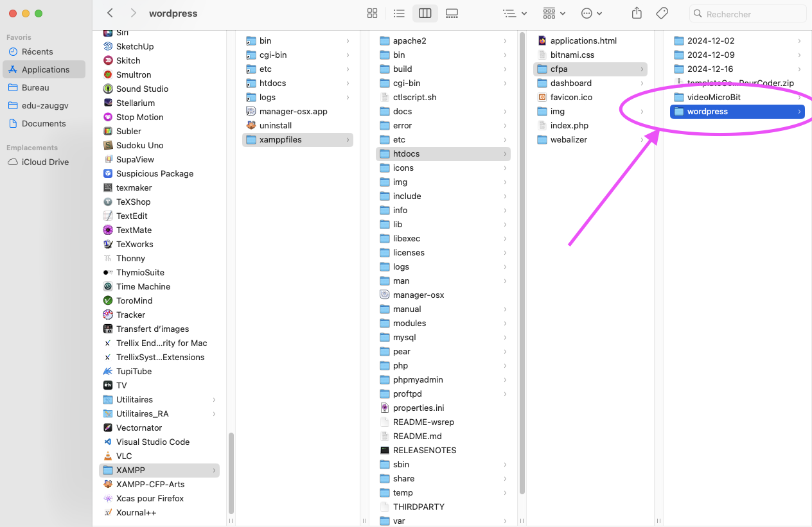Select the phpmyadmin folder
The width and height of the screenshot is (812, 527).
tap(418, 379)
